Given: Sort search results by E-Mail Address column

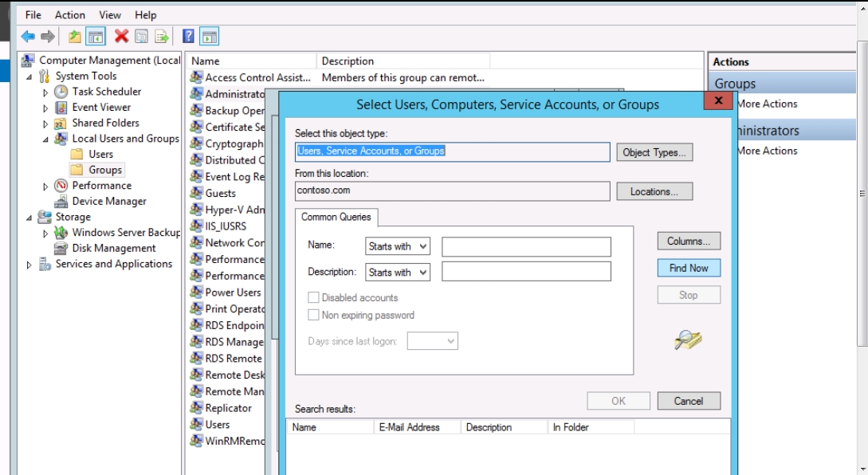Looking at the screenshot, I should [418, 427].
